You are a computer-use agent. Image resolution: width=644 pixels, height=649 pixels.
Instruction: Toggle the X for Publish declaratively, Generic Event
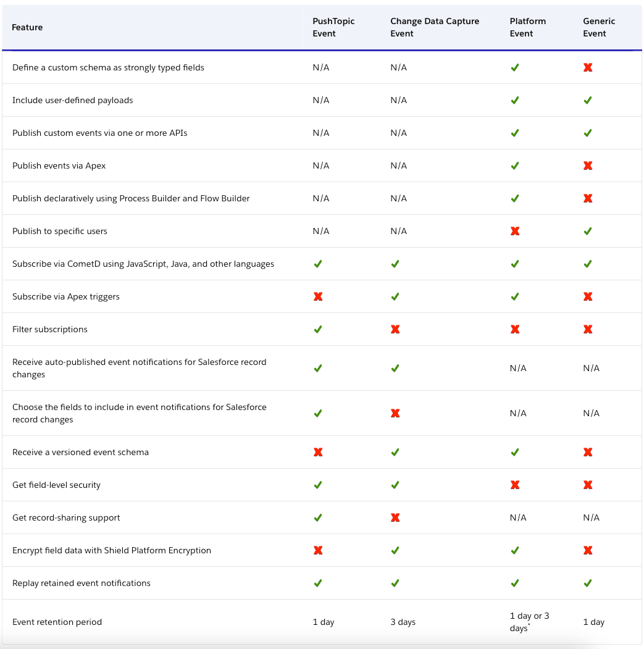587,198
